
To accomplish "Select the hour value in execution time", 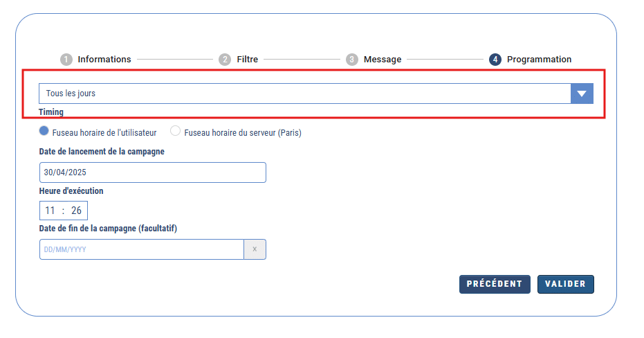I will click(x=50, y=211).
